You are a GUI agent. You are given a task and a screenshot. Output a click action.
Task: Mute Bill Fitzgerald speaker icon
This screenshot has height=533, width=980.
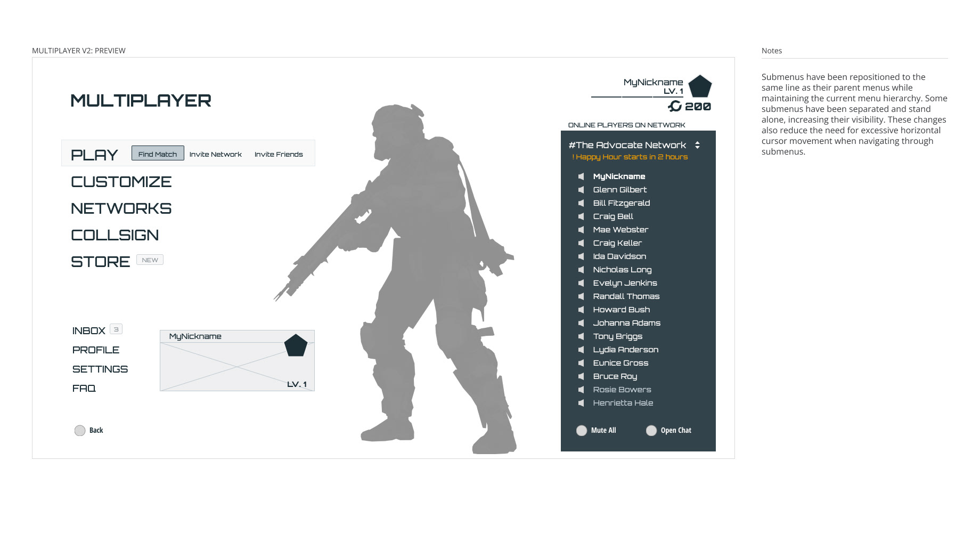point(581,203)
